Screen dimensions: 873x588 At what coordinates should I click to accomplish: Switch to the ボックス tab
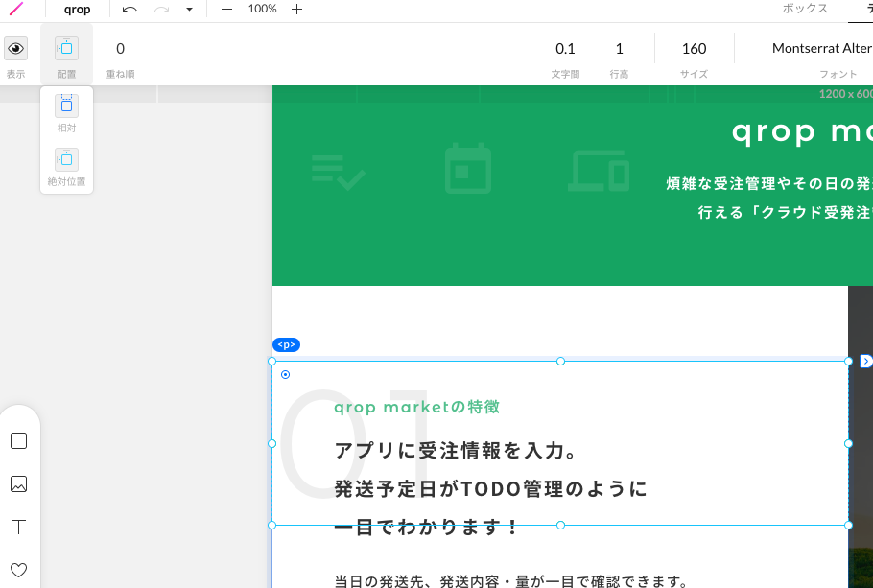[805, 9]
